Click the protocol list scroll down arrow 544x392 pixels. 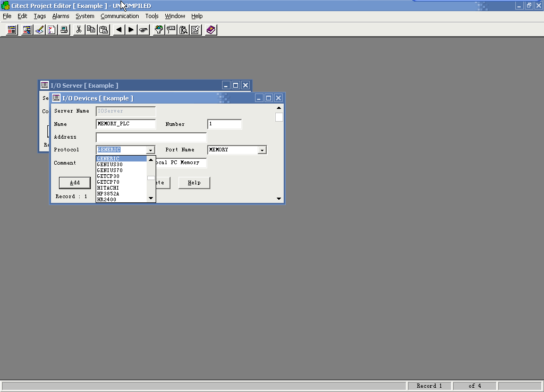click(151, 198)
